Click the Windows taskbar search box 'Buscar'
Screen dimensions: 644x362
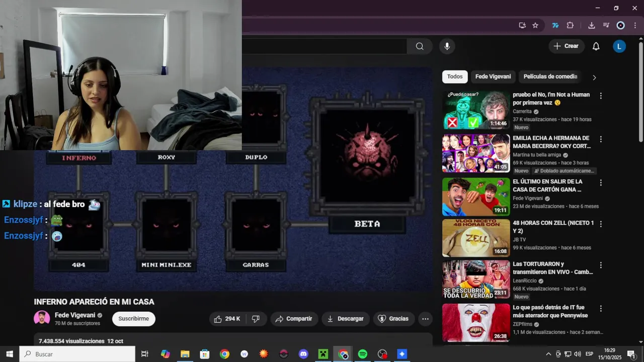tap(77, 354)
